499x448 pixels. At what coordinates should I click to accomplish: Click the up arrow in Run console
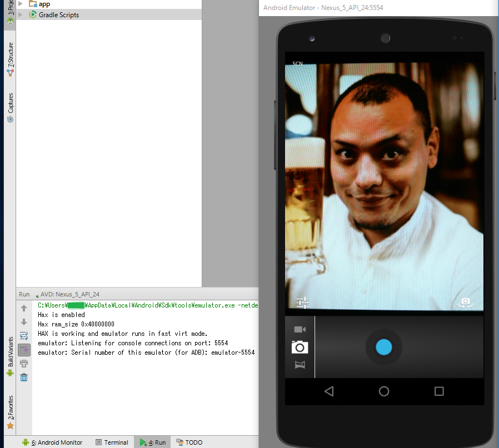tap(24, 308)
